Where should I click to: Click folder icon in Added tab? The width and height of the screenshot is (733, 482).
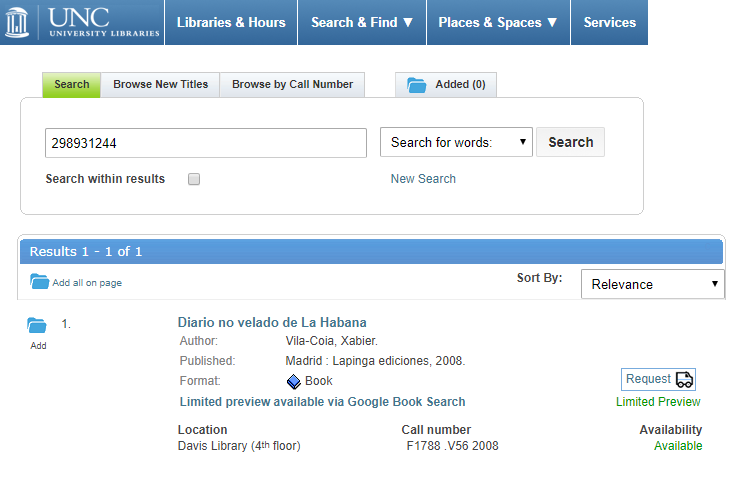tap(417, 85)
